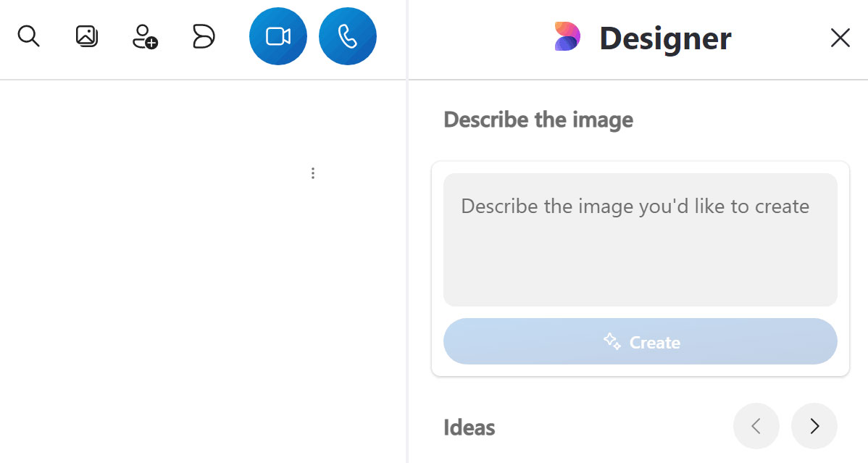This screenshot has width=868, height=463.
Task: Toggle the Designer icon in the toolbar
Action: coord(203,36)
